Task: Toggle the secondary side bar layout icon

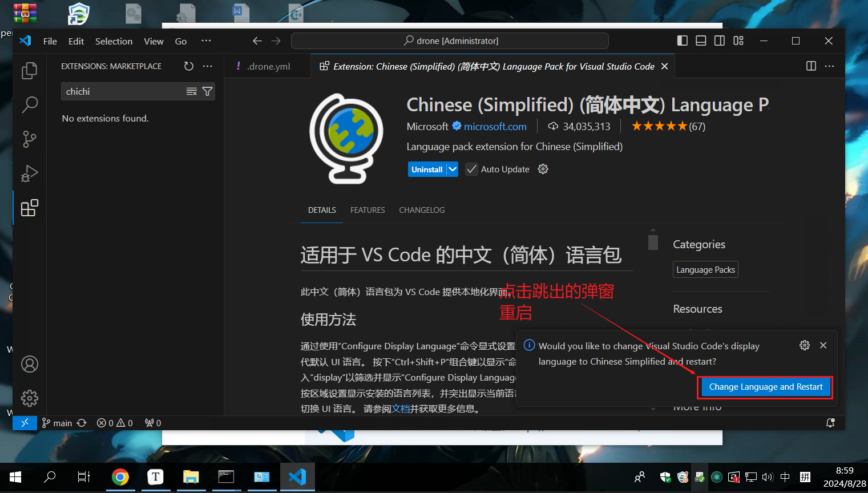Action: tap(720, 41)
